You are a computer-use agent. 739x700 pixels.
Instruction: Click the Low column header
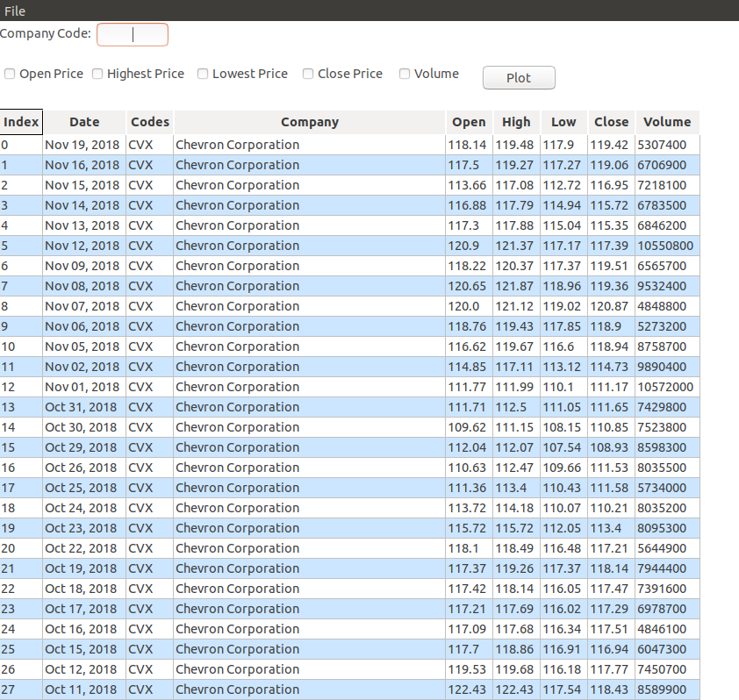click(x=563, y=122)
